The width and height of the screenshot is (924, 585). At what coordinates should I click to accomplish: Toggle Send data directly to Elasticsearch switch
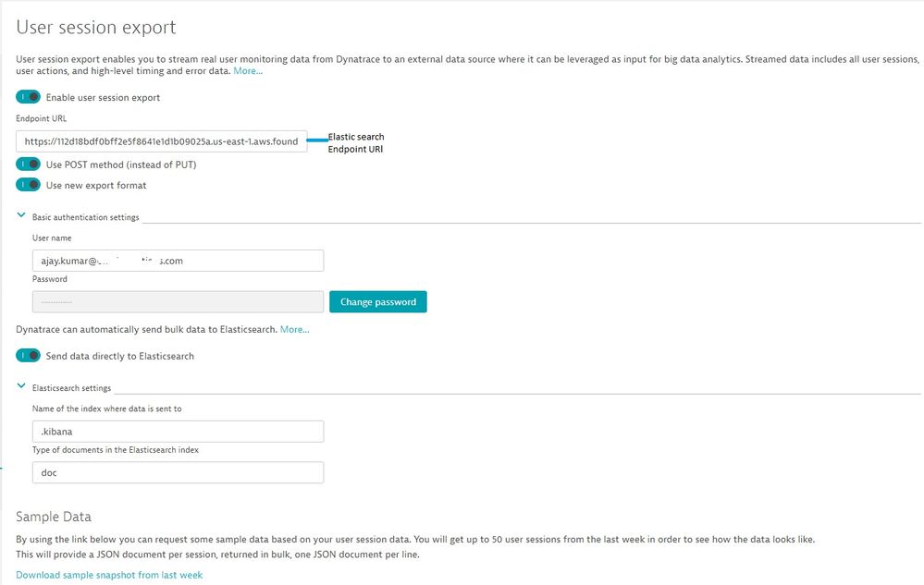click(x=28, y=356)
